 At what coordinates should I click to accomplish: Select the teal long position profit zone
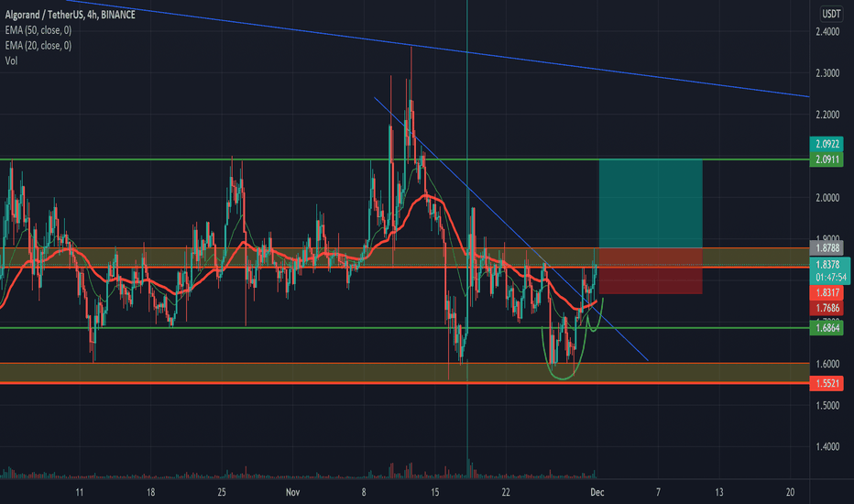pos(651,203)
